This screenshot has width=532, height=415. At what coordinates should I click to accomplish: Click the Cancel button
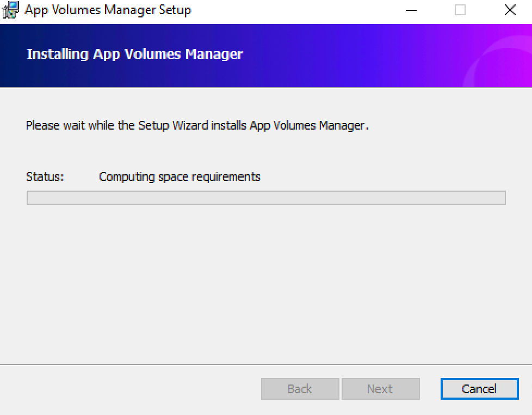pos(479,388)
